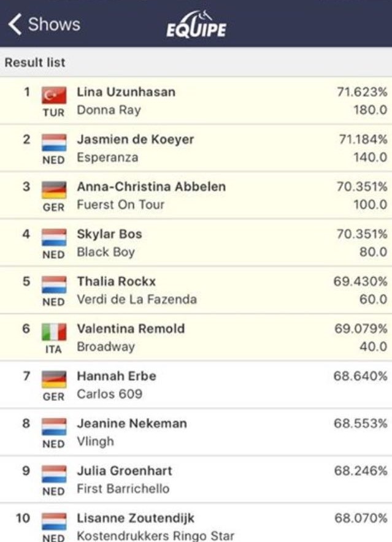Tap German flag beside Anna-Christina Abbelen
The width and height of the screenshot is (392, 542).
[53, 189]
